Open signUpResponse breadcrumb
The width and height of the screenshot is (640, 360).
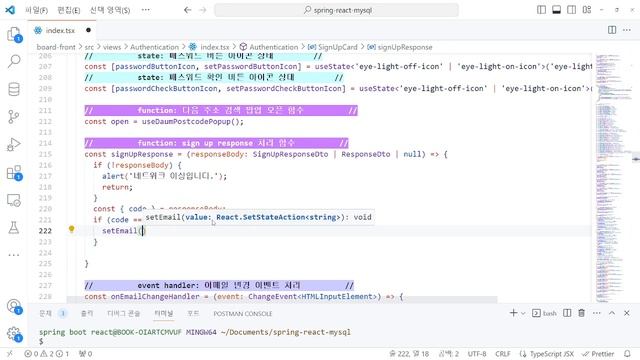tap(400, 47)
